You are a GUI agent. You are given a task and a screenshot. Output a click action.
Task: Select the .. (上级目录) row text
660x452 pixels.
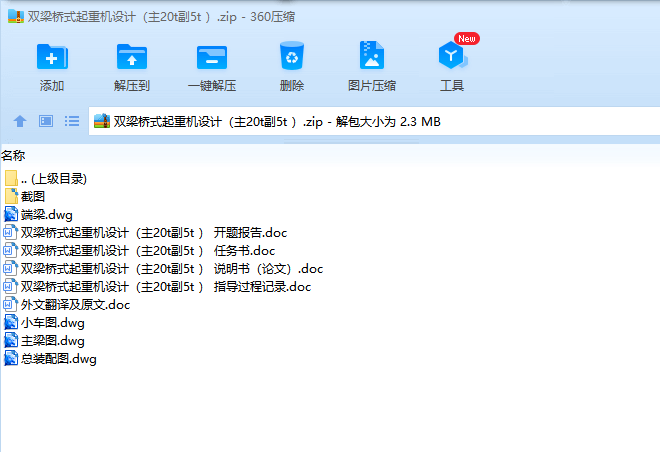pos(54,178)
